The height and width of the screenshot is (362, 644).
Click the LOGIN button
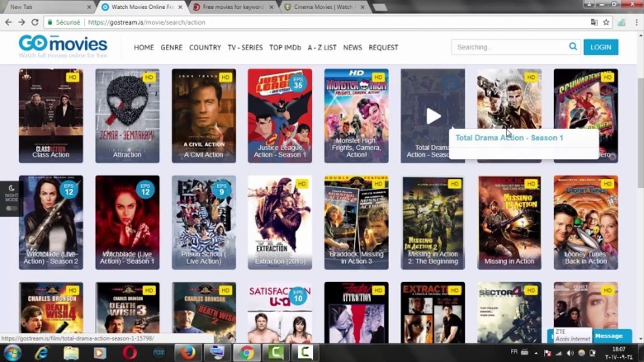pyautogui.click(x=601, y=47)
